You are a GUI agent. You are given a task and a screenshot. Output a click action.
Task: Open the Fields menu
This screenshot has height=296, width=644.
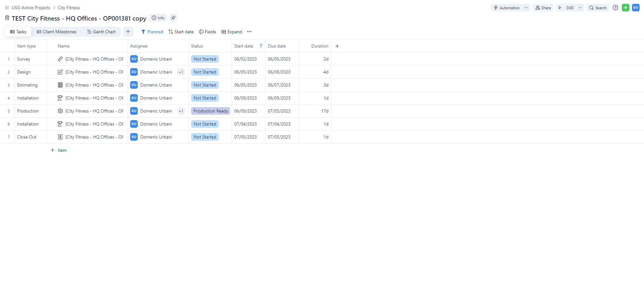(x=208, y=32)
